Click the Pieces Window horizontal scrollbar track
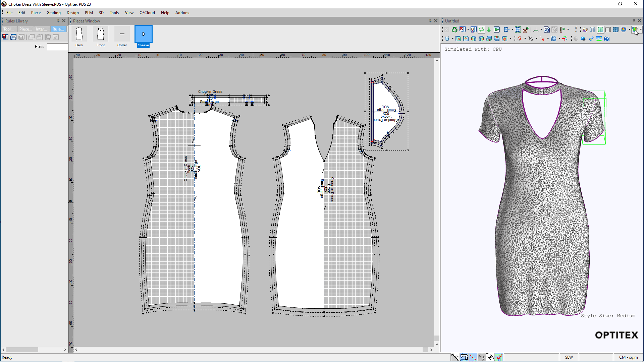Screen dimensions: 644x362 coord(252,350)
